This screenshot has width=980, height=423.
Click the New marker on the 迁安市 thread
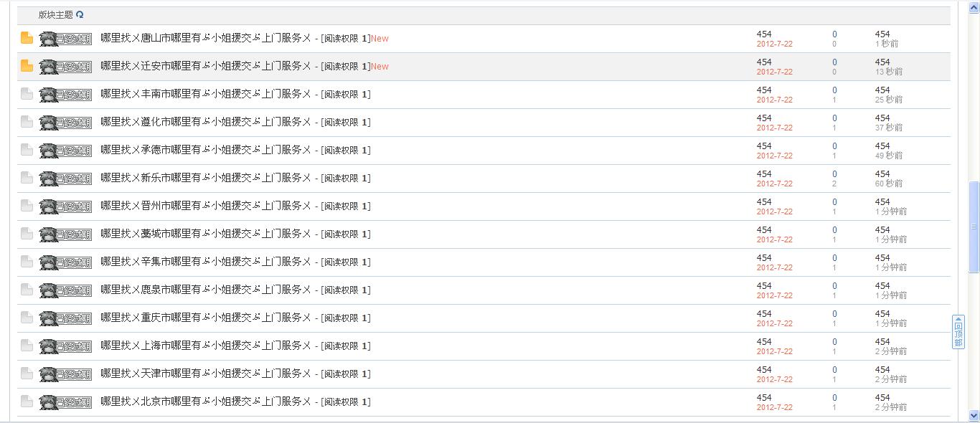point(380,67)
